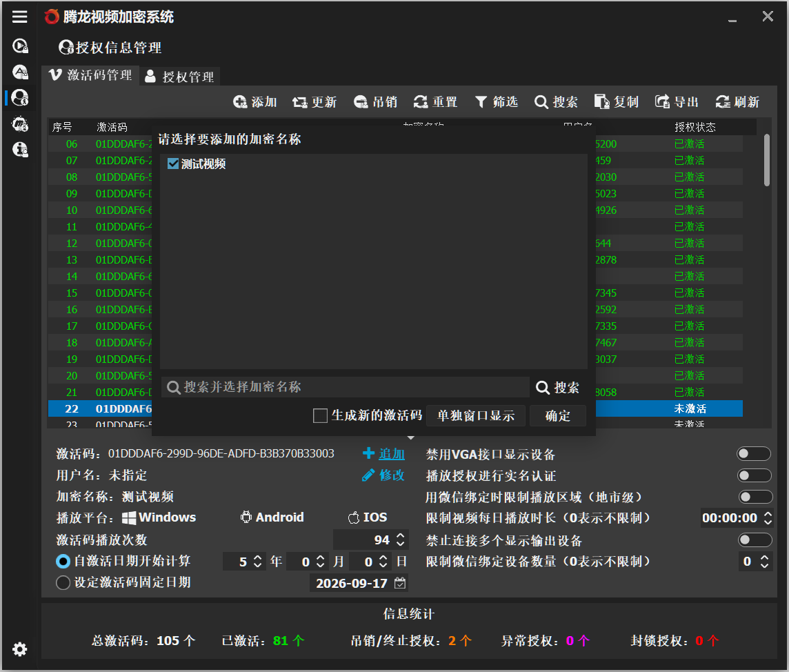Select the authorization info sidebar icon
This screenshot has height=672, width=789.
pos(19,98)
